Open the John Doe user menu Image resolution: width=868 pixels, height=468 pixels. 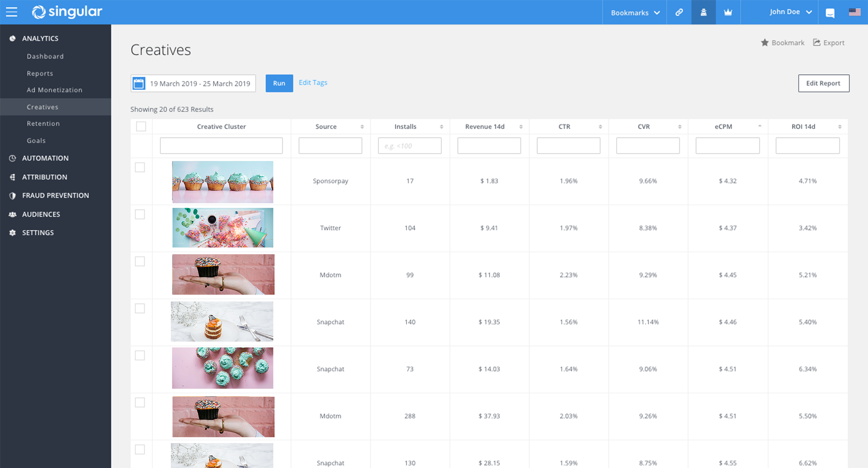point(790,12)
